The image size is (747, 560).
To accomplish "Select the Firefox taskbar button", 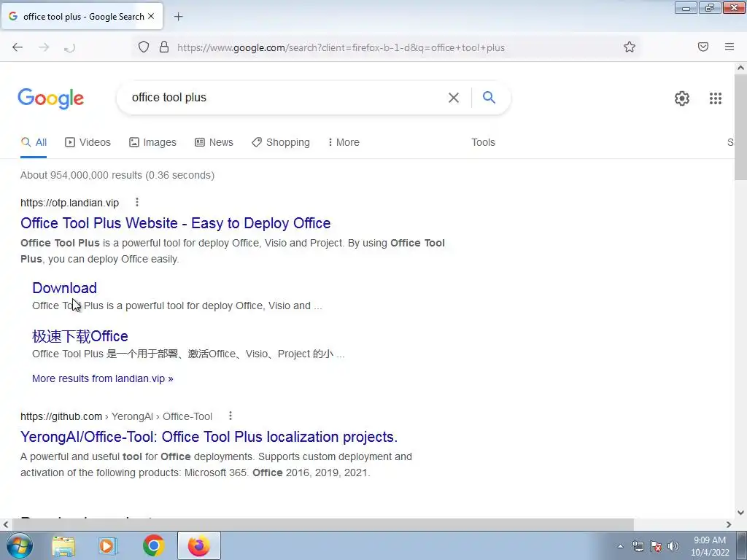I will pyautogui.click(x=198, y=545).
